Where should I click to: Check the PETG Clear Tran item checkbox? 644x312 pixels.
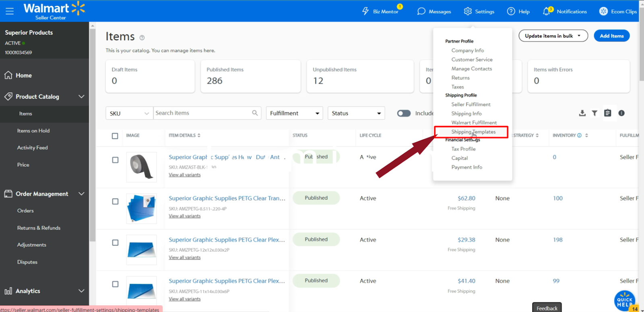(x=115, y=201)
